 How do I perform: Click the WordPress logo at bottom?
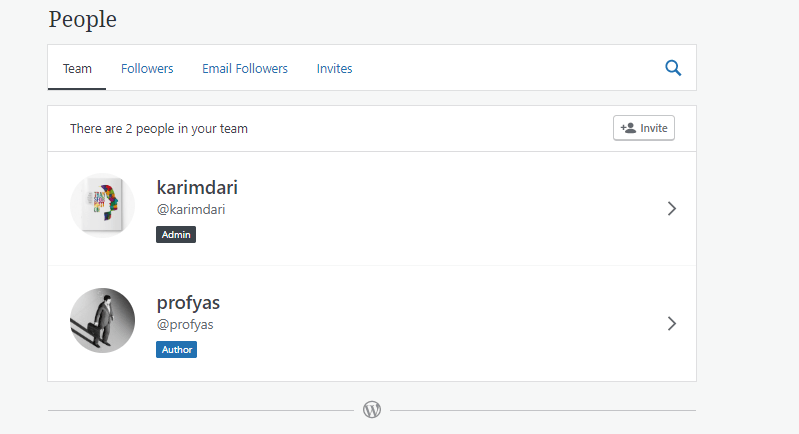tap(372, 409)
